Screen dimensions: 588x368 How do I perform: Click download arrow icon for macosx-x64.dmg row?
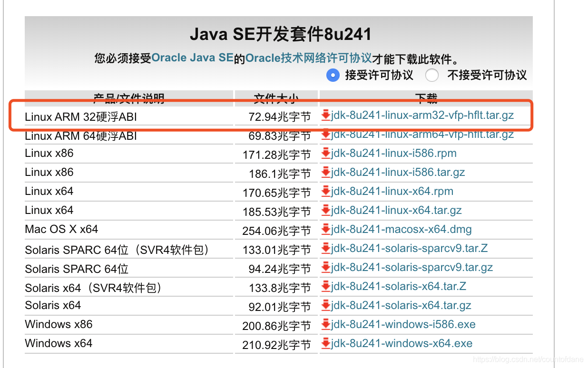pos(326,229)
